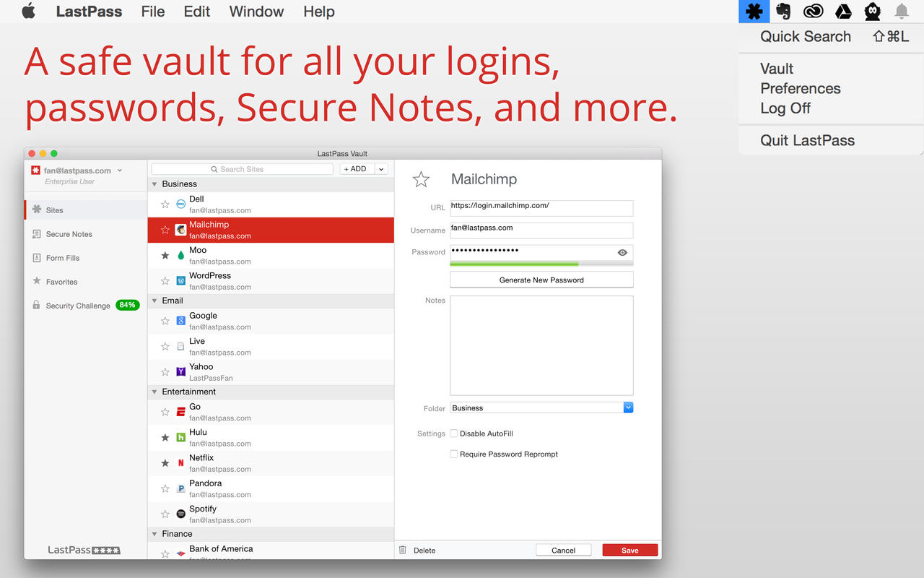
Task: Favorite the Dell site using its star
Action: [x=165, y=204]
